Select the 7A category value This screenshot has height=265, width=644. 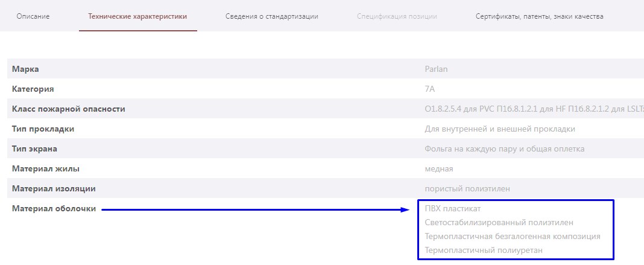[429, 89]
